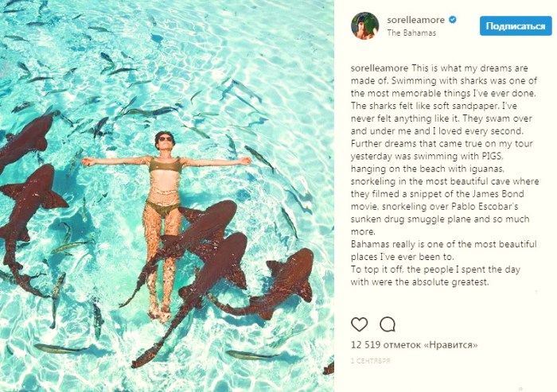Like the post with the heart icon
Screen dimensions: 557x392
click(359, 324)
